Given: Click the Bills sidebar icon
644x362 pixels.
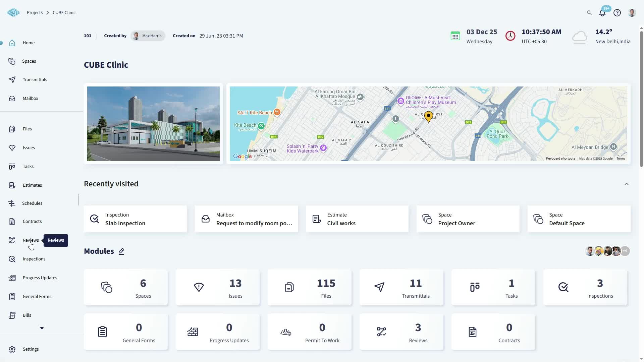Looking at the screenshot, I should pyautogui.click(x=12, y=315).
